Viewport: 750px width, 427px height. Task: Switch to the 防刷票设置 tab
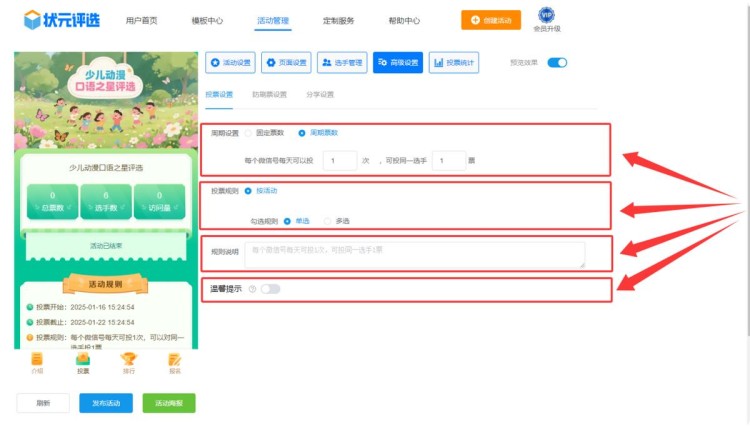tap(269, 95)
